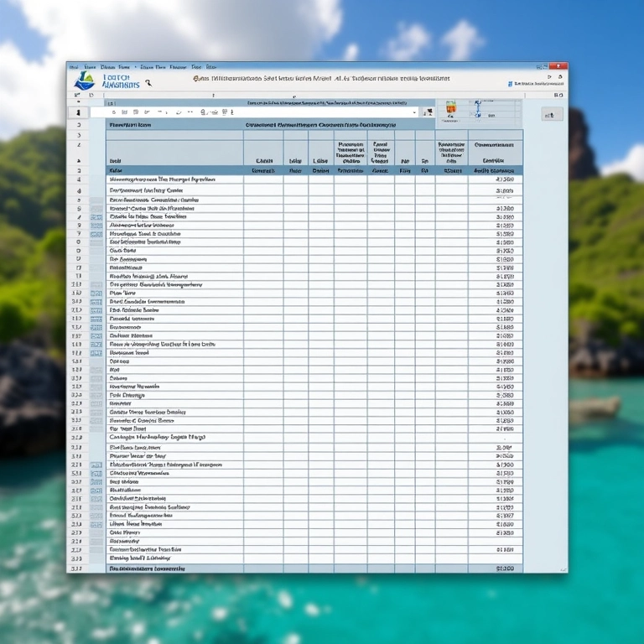Click the blue connector icon in the top-right toolbar
644x644 pixels.
pyautogui.click(x=478, y=109)
